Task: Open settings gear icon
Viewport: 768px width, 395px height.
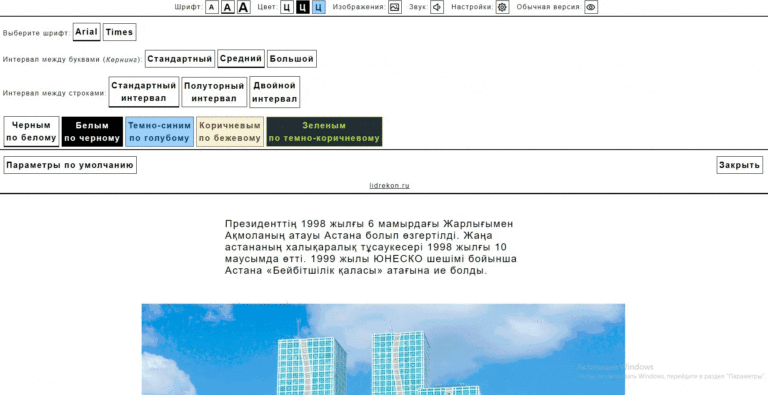Action: 503,7
